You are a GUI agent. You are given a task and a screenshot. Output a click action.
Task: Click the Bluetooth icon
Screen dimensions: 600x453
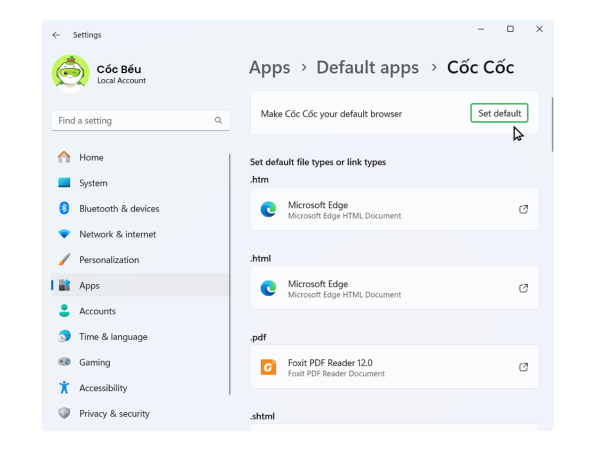coord(64,208)
